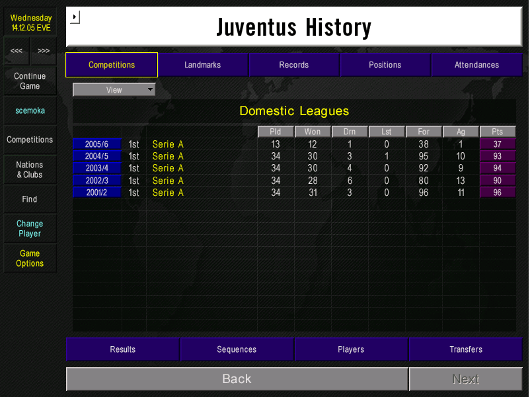The width and height of the screenshot is (532, 397).
Task: View the Players section
Action: [351, 349]
